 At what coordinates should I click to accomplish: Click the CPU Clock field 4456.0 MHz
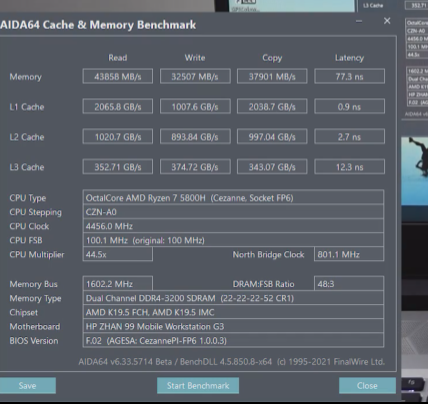(233, 226)
